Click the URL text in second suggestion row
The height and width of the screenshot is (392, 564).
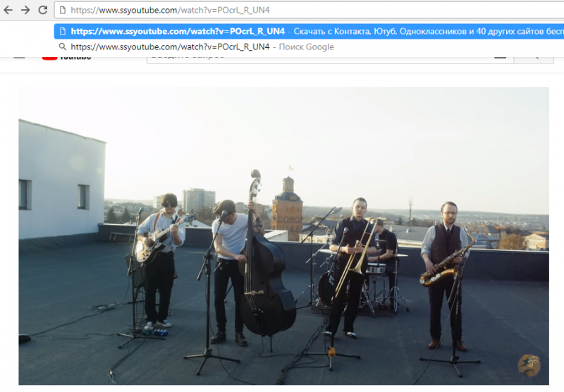tap(170, 47)
